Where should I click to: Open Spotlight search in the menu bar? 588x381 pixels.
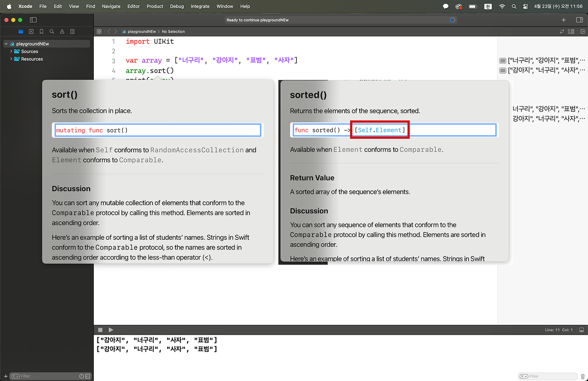514,6
